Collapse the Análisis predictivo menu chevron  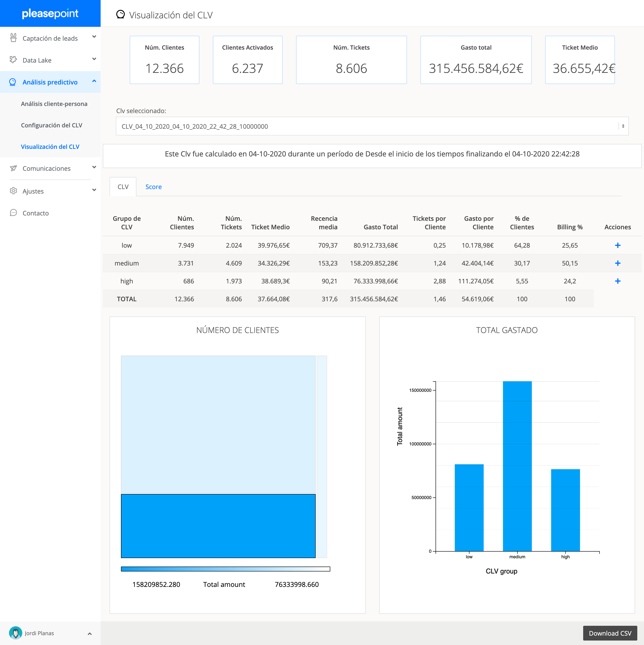94,81
